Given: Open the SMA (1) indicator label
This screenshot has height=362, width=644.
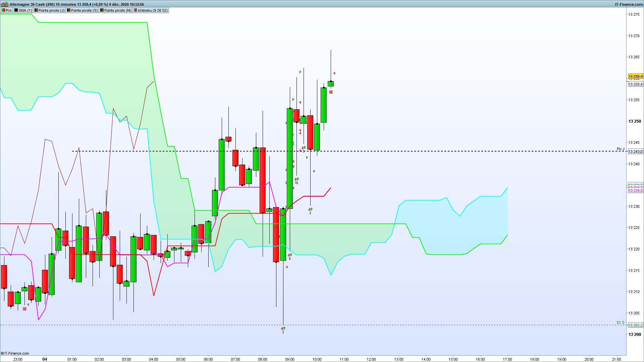Looking at the screenshot, I should coord(25,10).
